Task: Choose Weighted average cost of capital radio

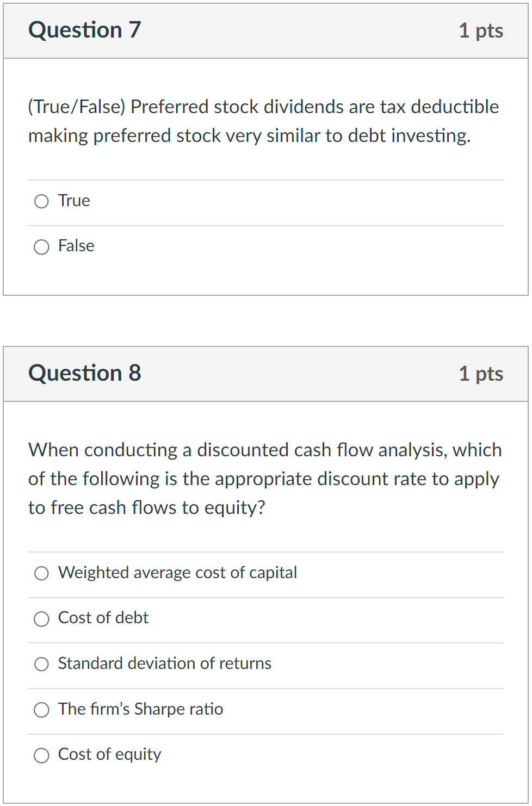Action: [x=41, y=574]
